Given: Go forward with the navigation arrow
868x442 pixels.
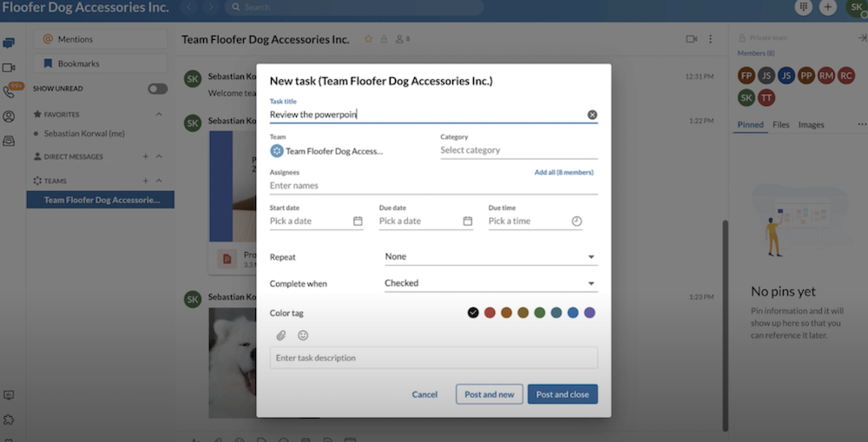Looking at the screenshot, I should click(x=210, y=7).
